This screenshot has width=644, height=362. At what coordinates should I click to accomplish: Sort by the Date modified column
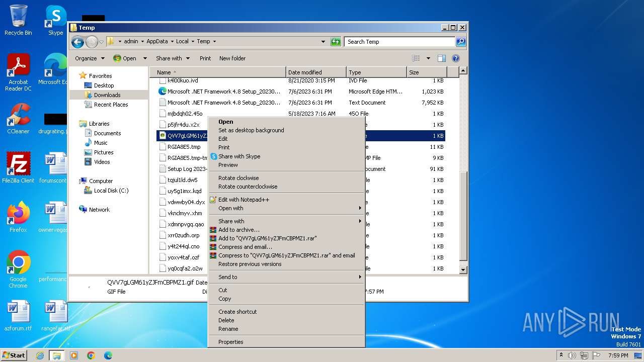pos(316,72)
